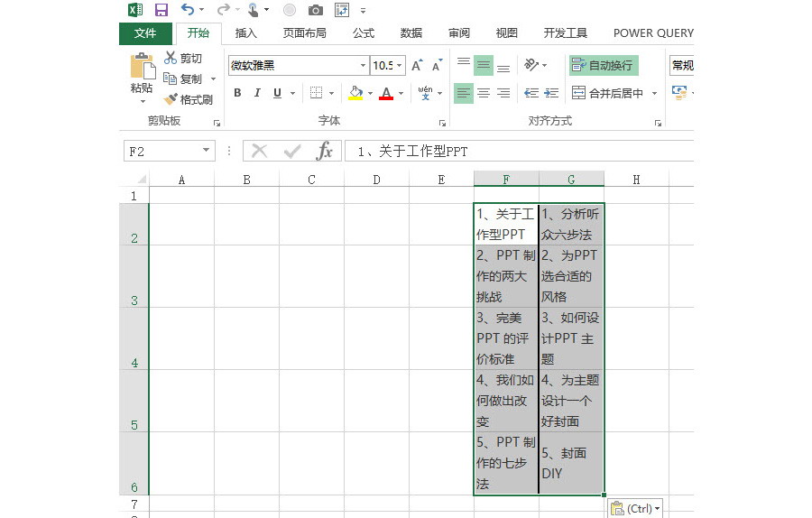Viewport: 812px width, 518px height.
Task: Click the formula bar text field
Action: click(520, 151)
